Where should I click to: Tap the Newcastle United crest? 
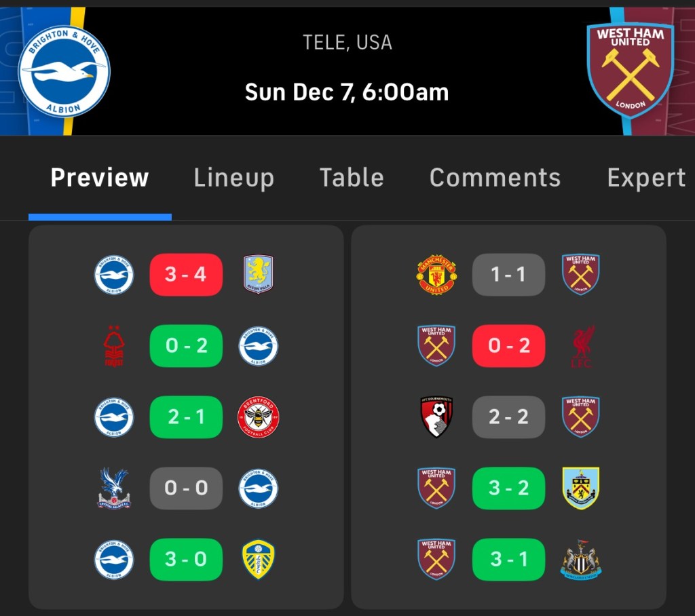[x=581, y=560]
